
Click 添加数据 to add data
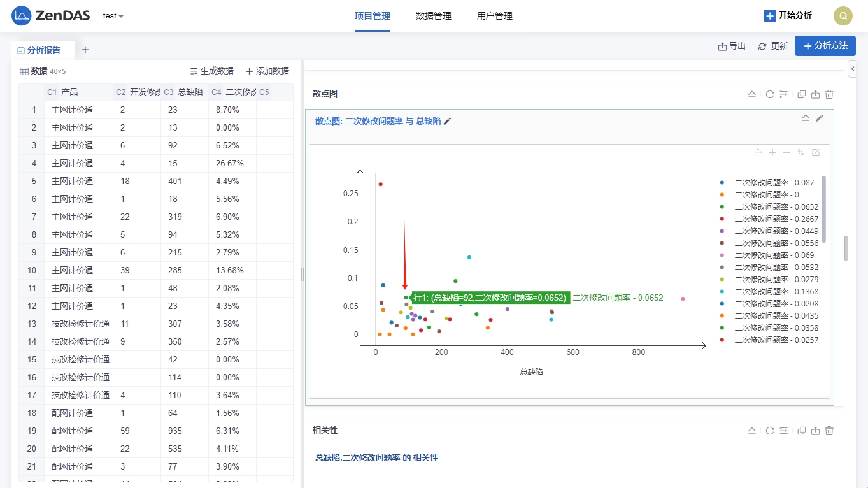(x=267, y=71)
